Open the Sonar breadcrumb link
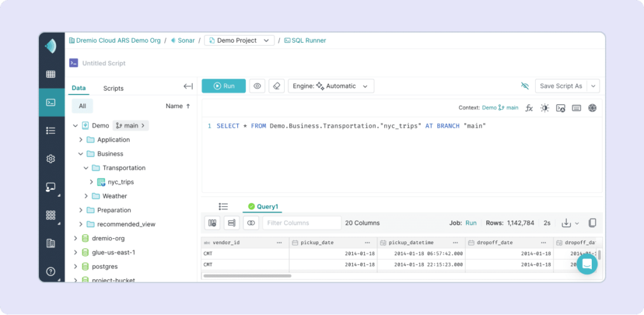644x315 pixels. tap(183, 40)
